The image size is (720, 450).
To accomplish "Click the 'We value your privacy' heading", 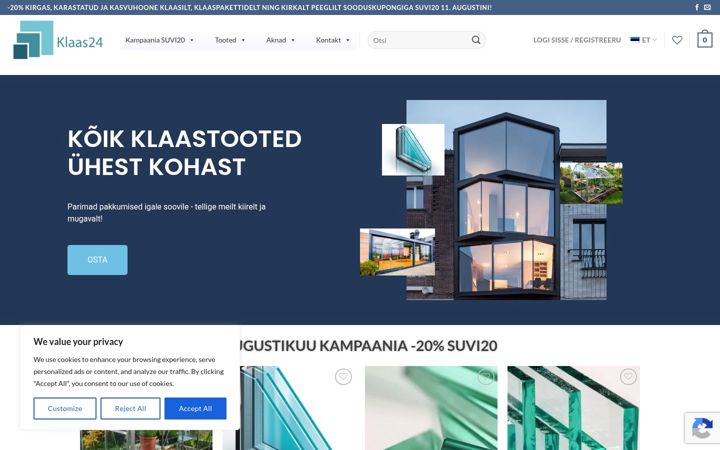I will coord(78,342).
